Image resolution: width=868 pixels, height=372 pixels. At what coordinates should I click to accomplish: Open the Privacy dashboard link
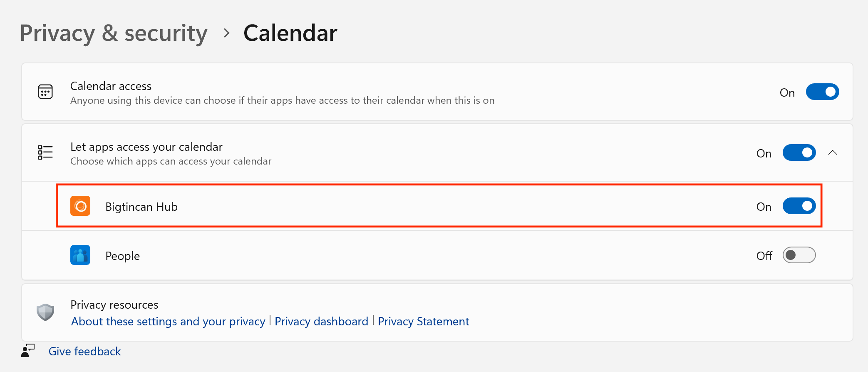click(321, 322)
